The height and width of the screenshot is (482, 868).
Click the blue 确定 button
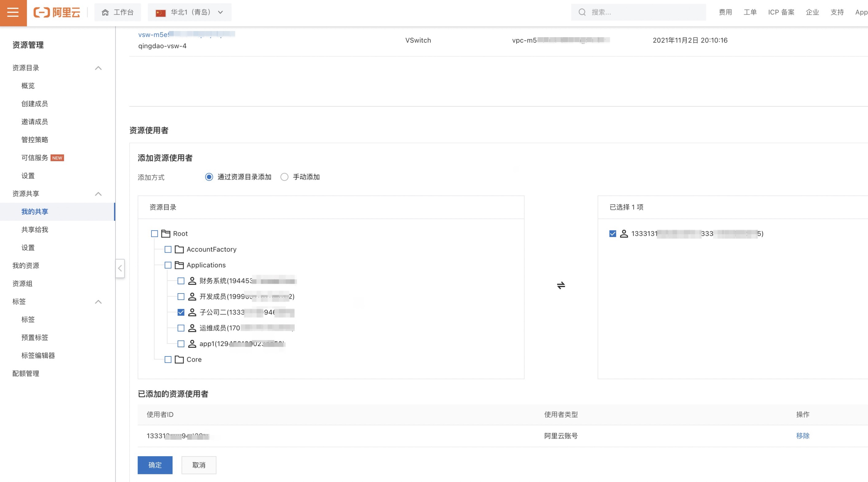(x=155, y=465)
